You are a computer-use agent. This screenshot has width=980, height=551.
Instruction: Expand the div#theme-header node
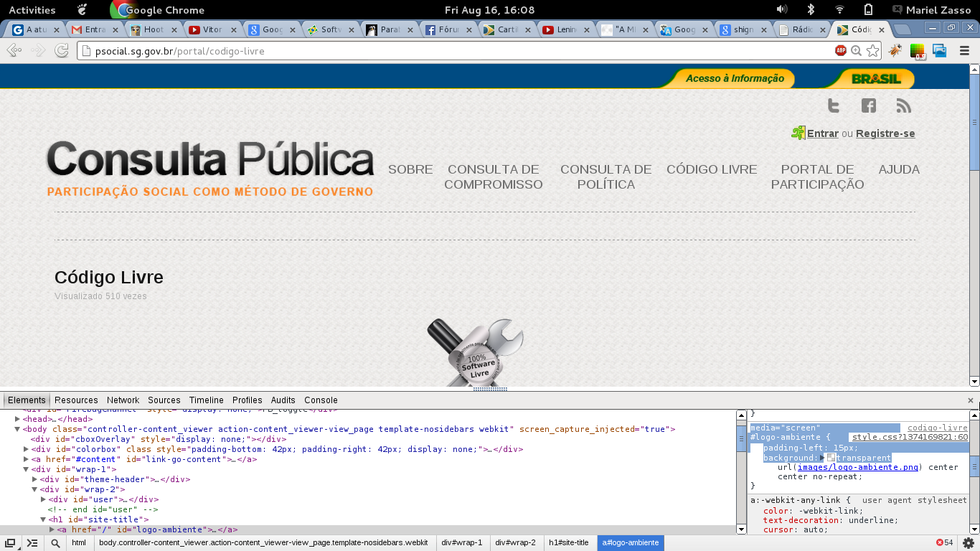35,479
